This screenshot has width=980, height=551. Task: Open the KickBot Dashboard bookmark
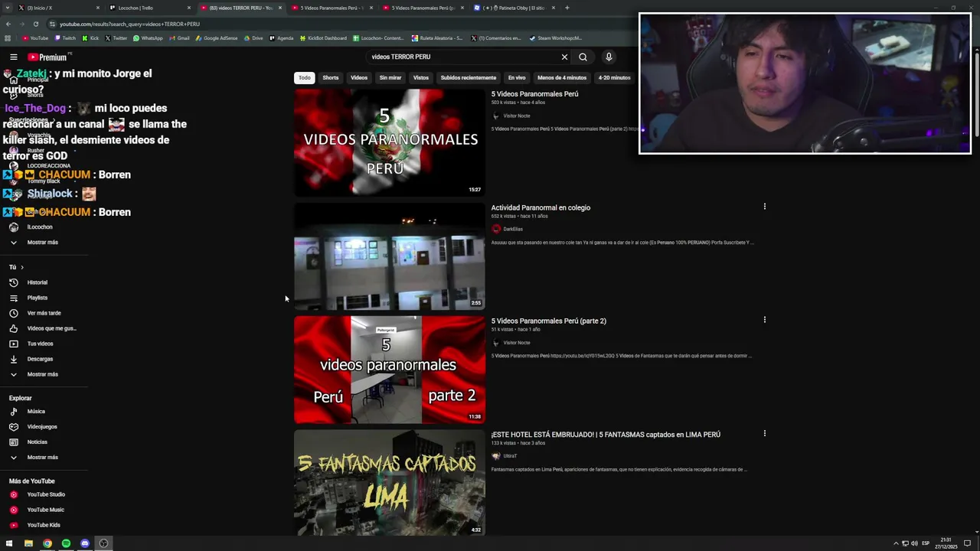coord(322,37)
